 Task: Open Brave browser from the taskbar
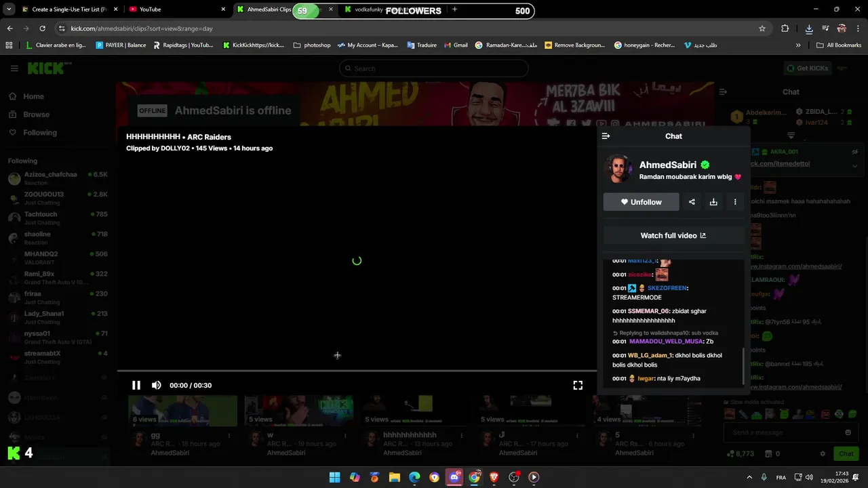(x=494, y=477)
